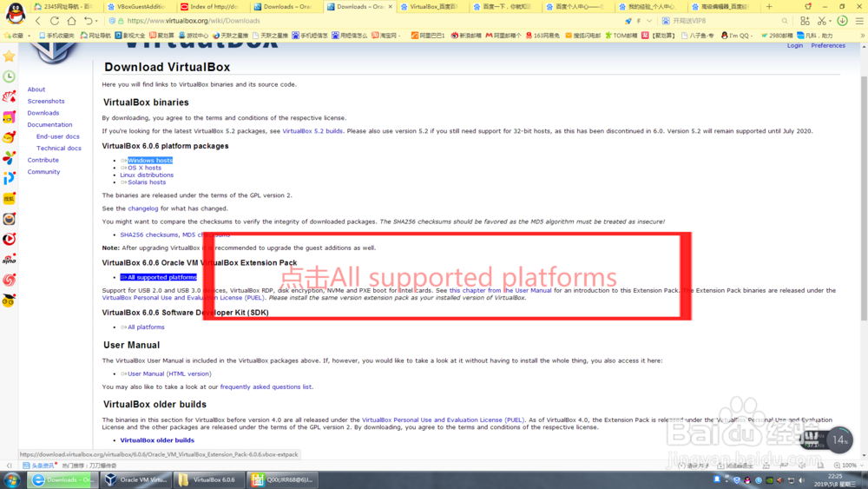The height and width of the screenshot is (489, 868).
Task: Open Community in the site navigation
Action: (43, 172)
